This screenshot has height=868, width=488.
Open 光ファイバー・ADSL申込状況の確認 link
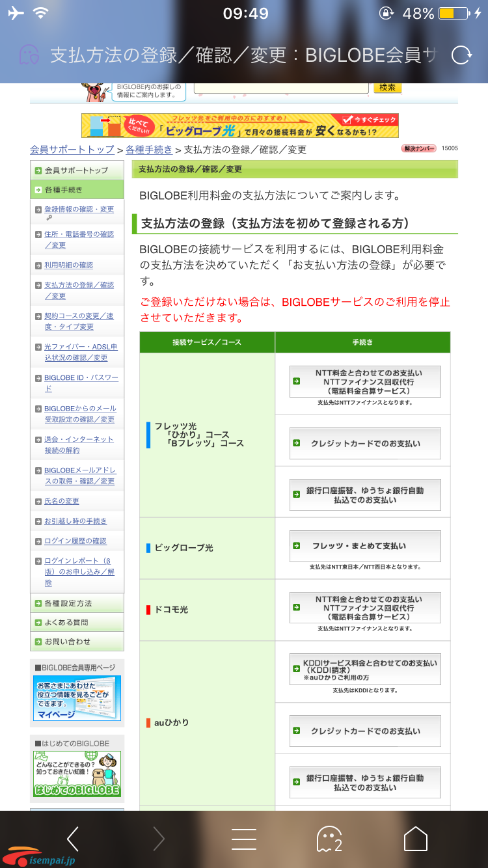(x=81, y=352)
